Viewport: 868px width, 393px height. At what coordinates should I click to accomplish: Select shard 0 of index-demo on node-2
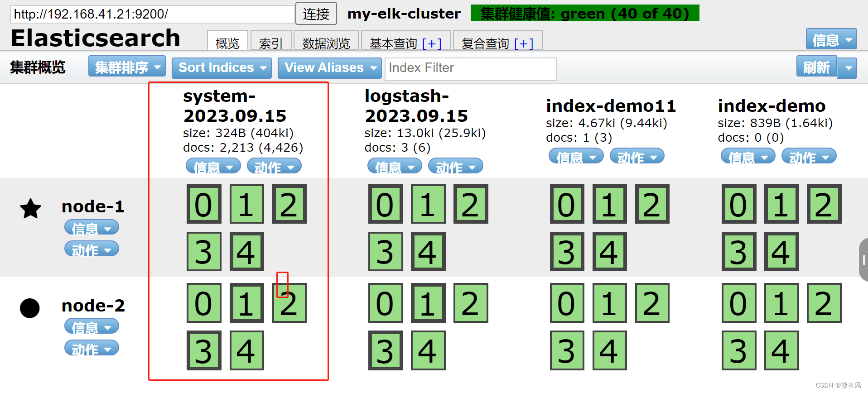click(x=739, y=303)
